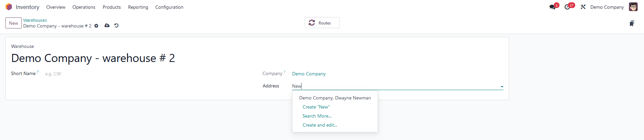Screen dimensions: 644x140
Task: Select Demo Company, Dwayne Newman suggestion
Action: click(x=335, y=98)
